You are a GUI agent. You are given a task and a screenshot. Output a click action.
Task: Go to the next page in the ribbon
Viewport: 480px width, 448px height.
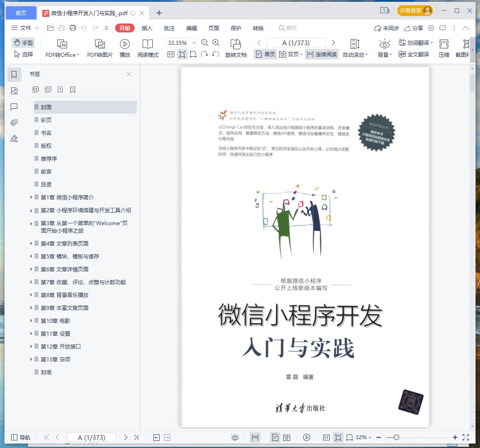point(333,43)
